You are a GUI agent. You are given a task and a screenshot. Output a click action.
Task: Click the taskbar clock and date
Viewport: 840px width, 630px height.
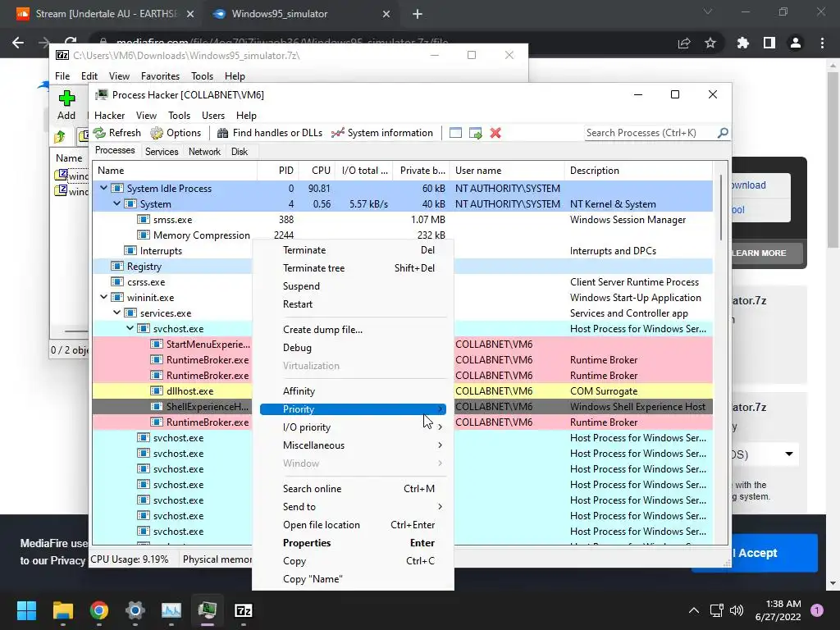click(x=778, y=610)
